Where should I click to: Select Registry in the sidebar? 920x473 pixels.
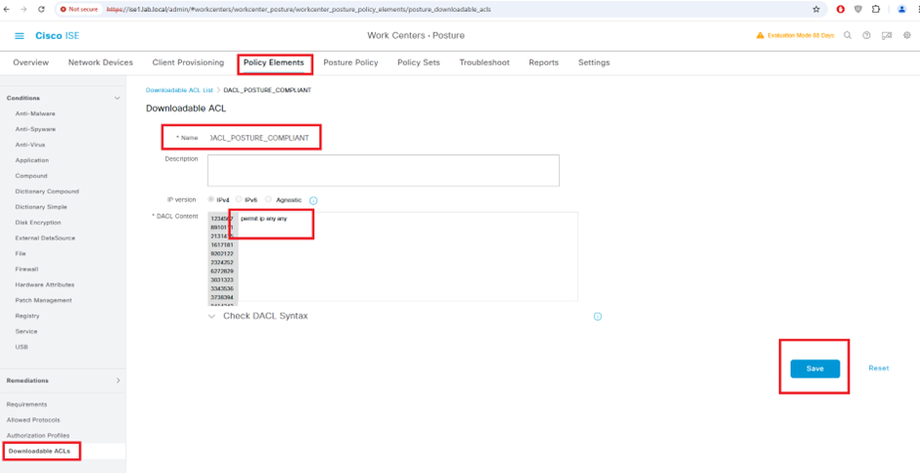pos(27,316)
